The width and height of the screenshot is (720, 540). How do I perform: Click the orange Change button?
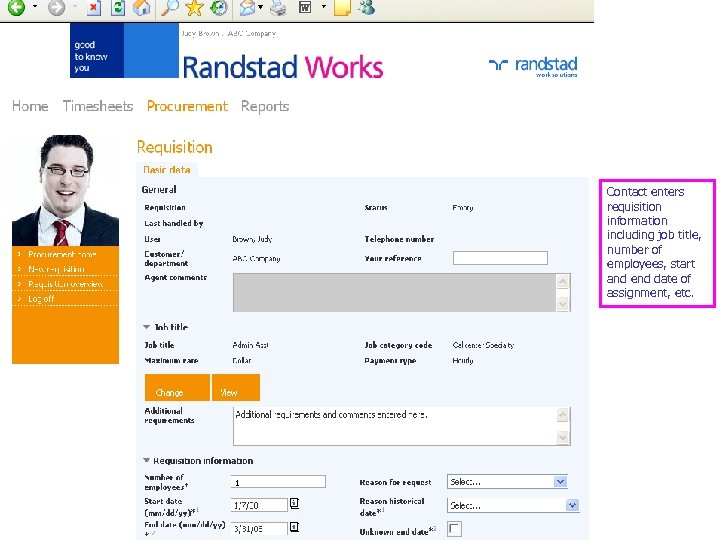click(x=177, y=387)
